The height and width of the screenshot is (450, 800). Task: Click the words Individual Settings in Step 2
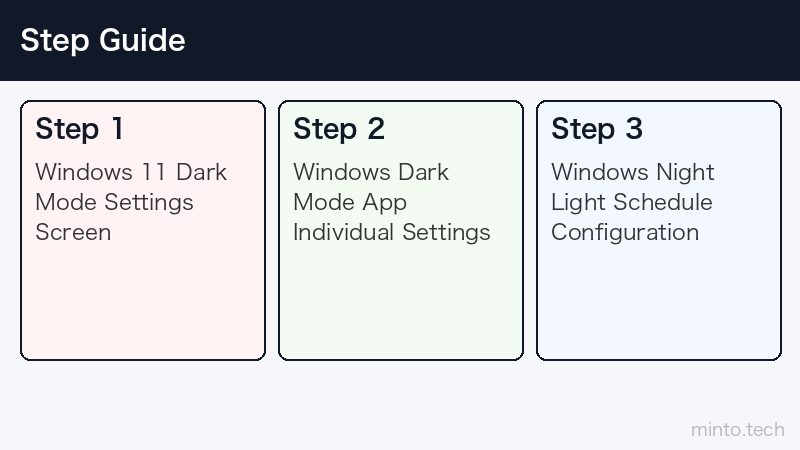(x=392, y=233)
